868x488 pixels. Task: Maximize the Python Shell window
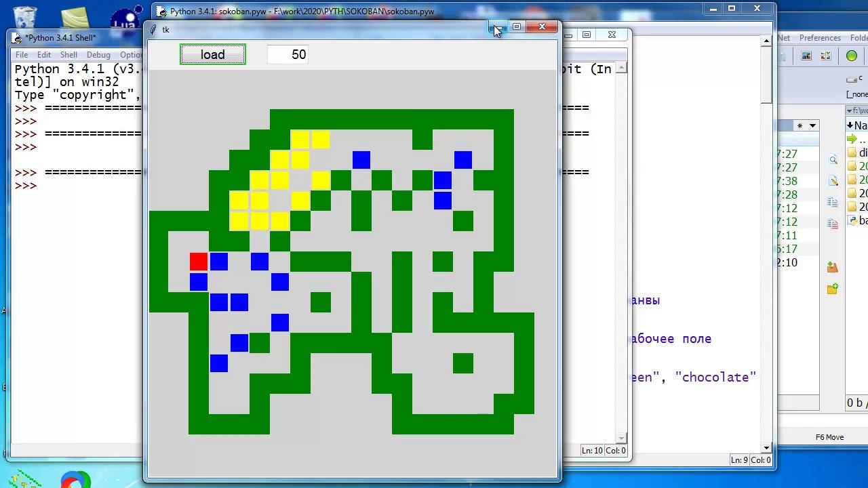point(587,35)
